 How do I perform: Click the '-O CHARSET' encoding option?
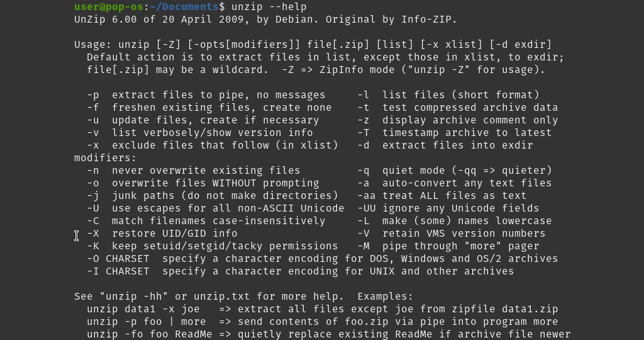point(323,259)
